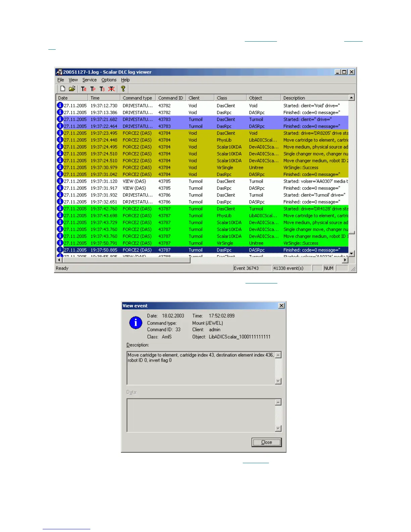
Task: Open the Options menu
Action: pos(109,80)
